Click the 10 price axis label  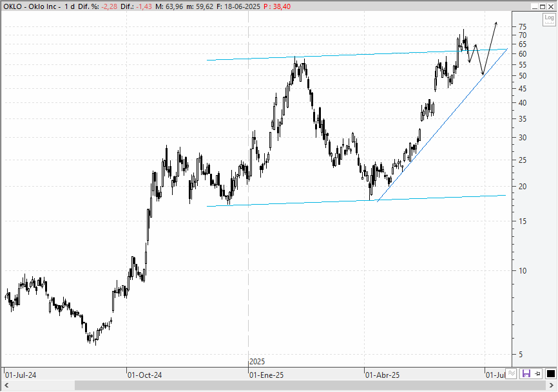(x=523, y=270)
